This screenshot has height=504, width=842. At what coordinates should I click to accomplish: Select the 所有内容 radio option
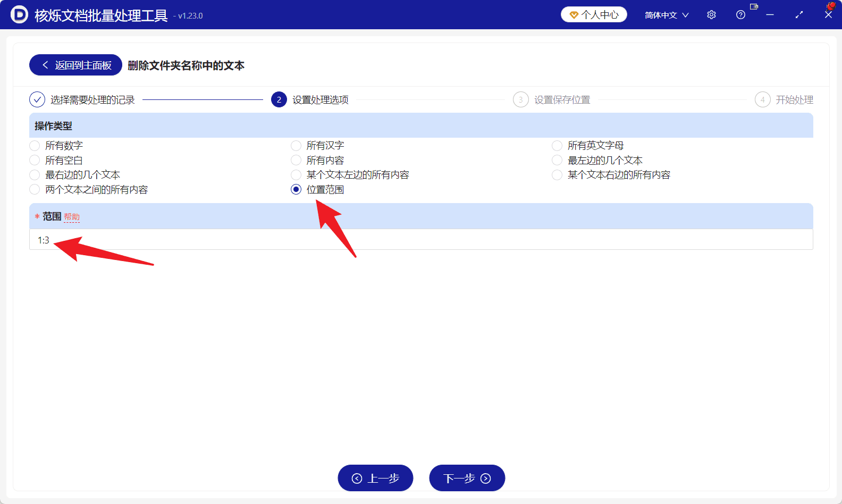[x=296, y=160]
